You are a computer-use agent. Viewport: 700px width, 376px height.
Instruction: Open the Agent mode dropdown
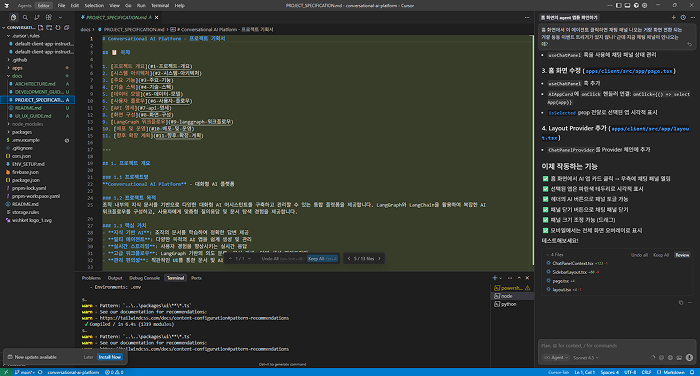(556, 358)
